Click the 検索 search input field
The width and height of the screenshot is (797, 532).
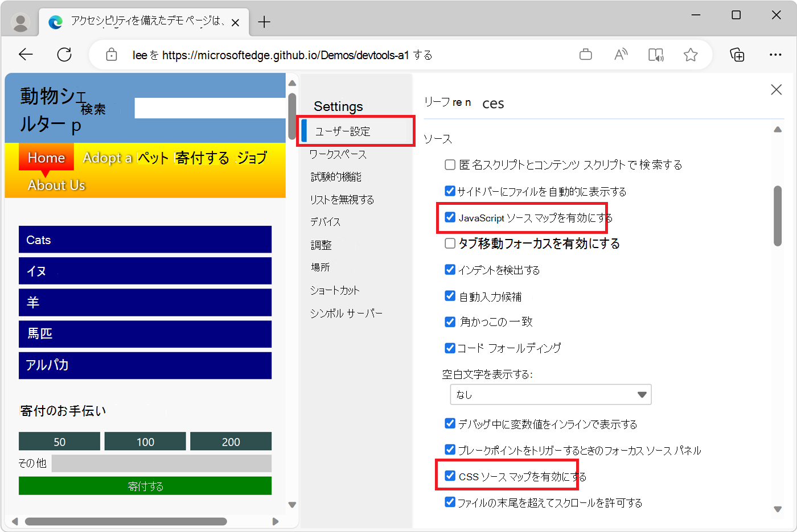(209, 108)
